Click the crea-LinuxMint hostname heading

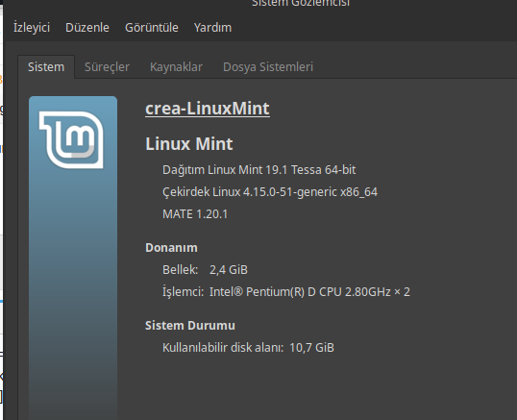coord(208,109)
